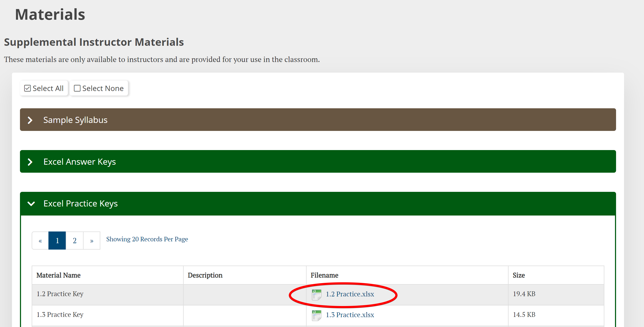644x327 pixels.
Task: Select the 1.2 Practice Key row name
Action: click(x=60, y=294)
